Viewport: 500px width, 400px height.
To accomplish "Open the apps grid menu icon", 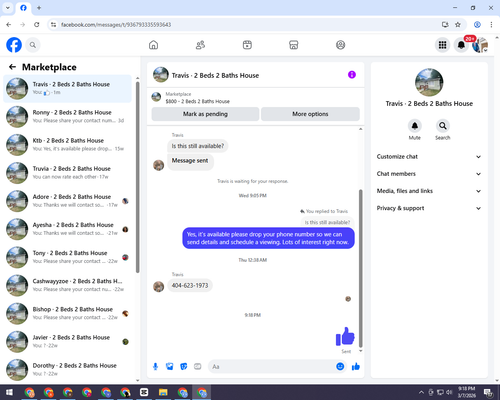I will point(442,45).
